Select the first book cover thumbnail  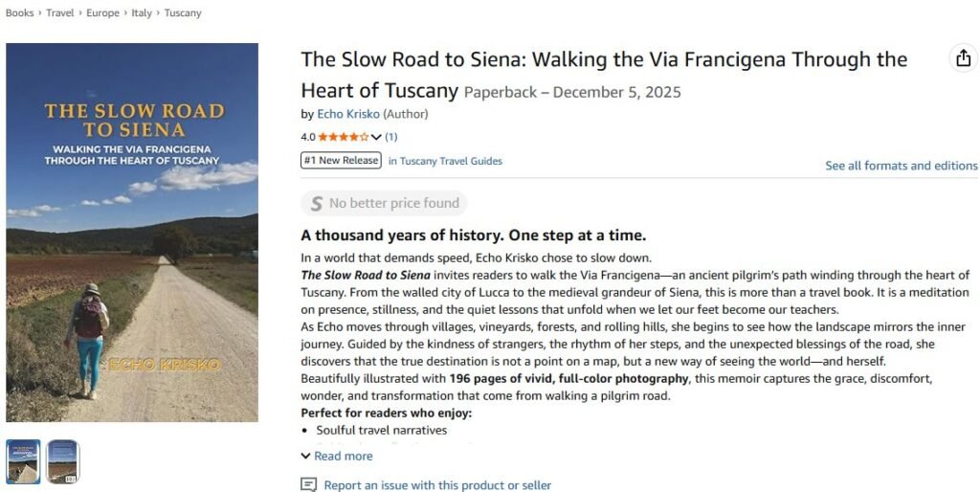click(x=23, y=461)
